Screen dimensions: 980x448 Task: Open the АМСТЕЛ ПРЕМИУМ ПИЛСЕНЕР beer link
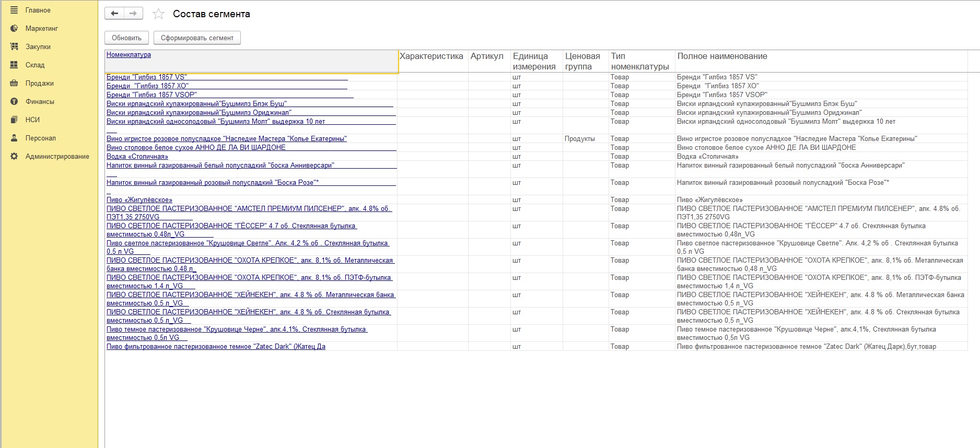(249, 213)
